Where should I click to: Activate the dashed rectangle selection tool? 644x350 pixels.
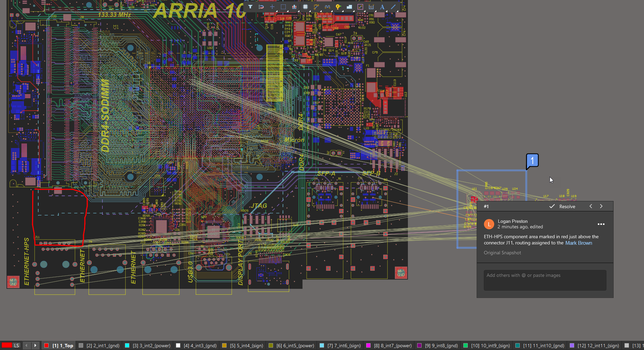(283, 7)
